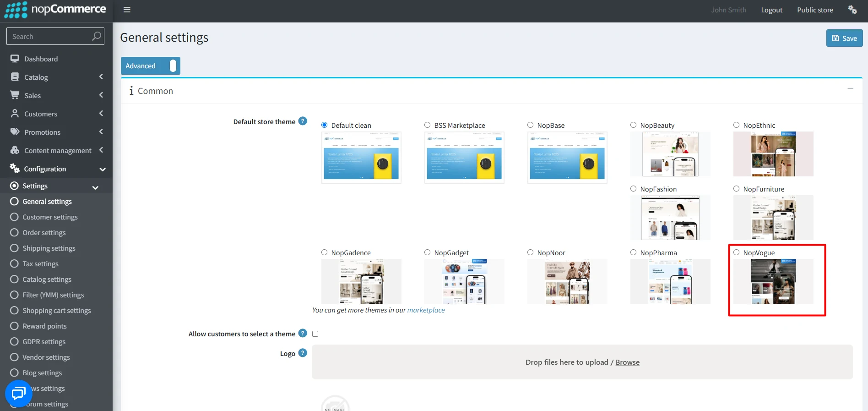
Task: Click the sidebar Search input field
Action: click(x=49, y=36)
